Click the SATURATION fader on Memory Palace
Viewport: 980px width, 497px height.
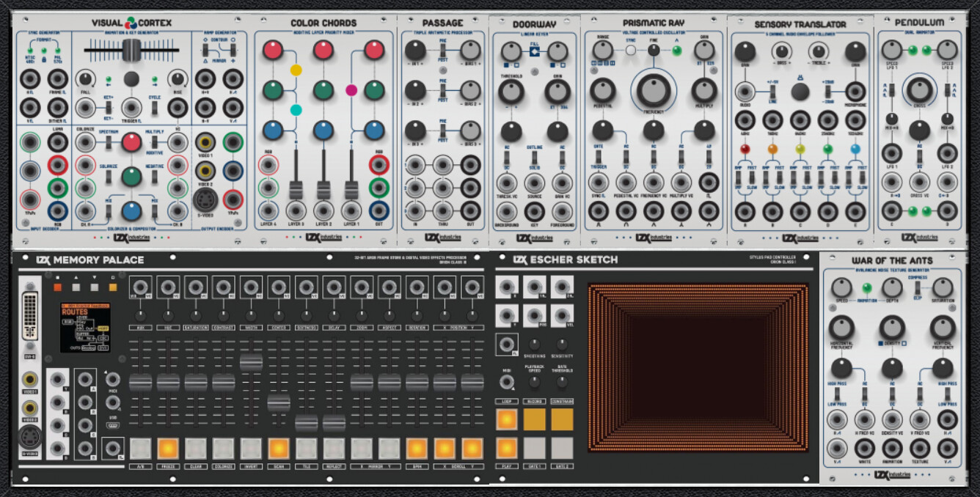click(x=196, y=382)
